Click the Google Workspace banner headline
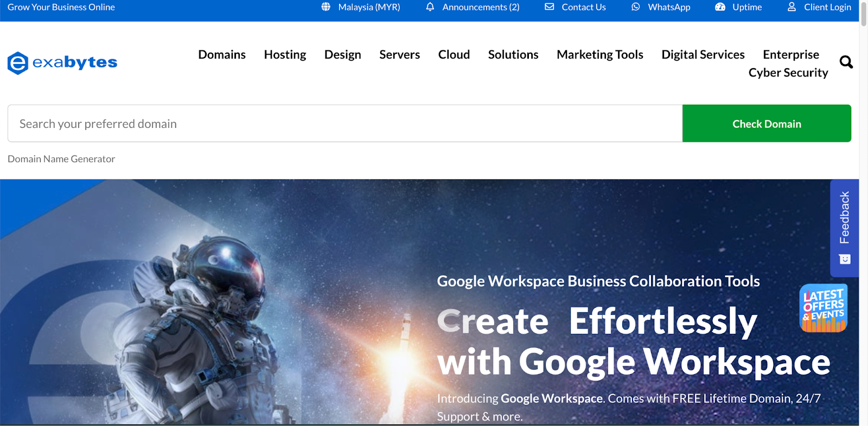Screen dimensions: 868x426 [634, 341]
